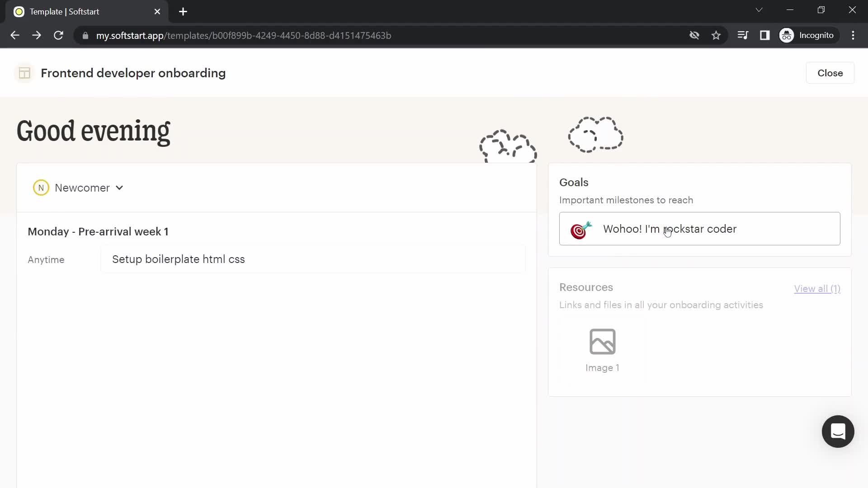Click the Frontend developer onboarding title
868x488 pixels.
point(133,73)
